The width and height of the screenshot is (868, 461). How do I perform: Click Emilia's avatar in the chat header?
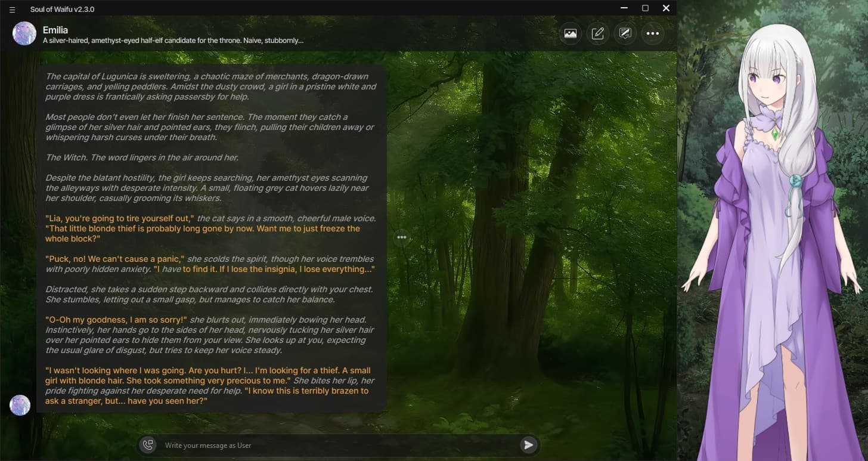point(24,33)
